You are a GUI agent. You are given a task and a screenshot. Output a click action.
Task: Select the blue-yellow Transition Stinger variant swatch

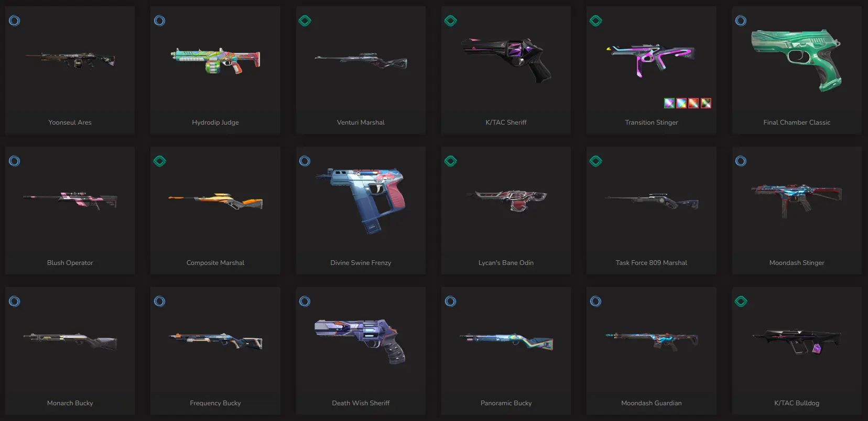point(681,103)
